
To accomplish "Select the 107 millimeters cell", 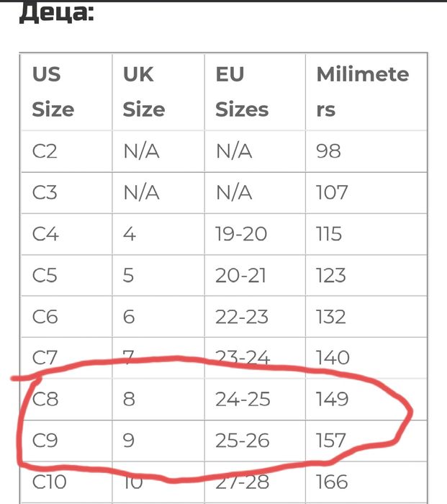I will point(331,193).
